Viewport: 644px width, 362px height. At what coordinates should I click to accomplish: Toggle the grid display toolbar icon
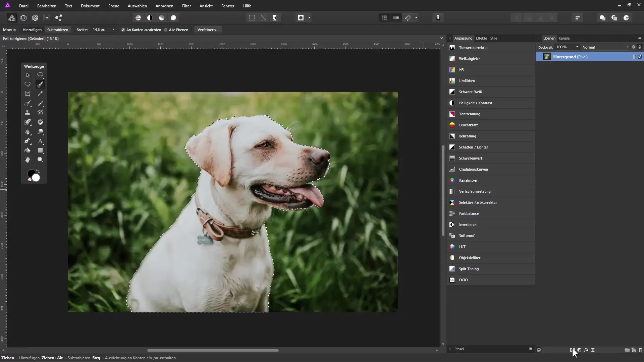point(384,18)
